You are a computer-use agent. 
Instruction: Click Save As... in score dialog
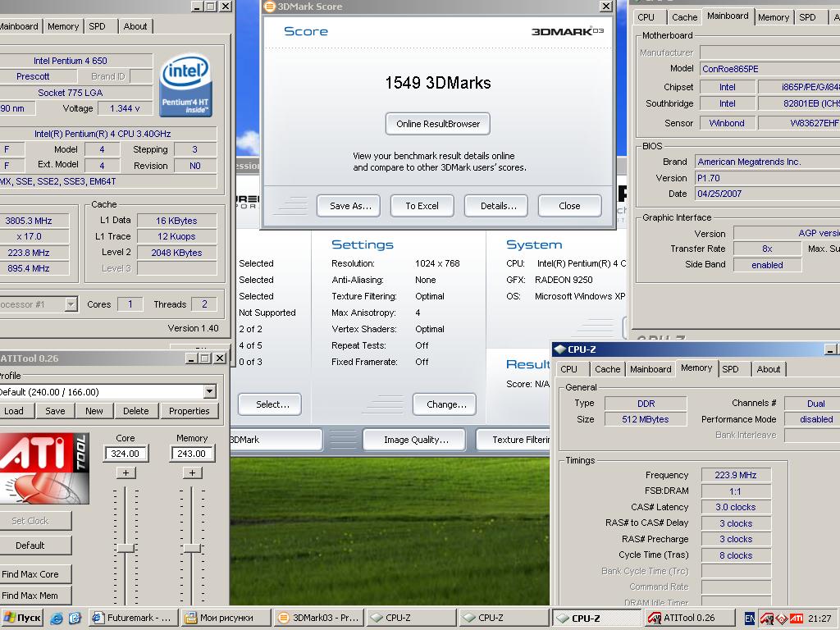point(350,206)
